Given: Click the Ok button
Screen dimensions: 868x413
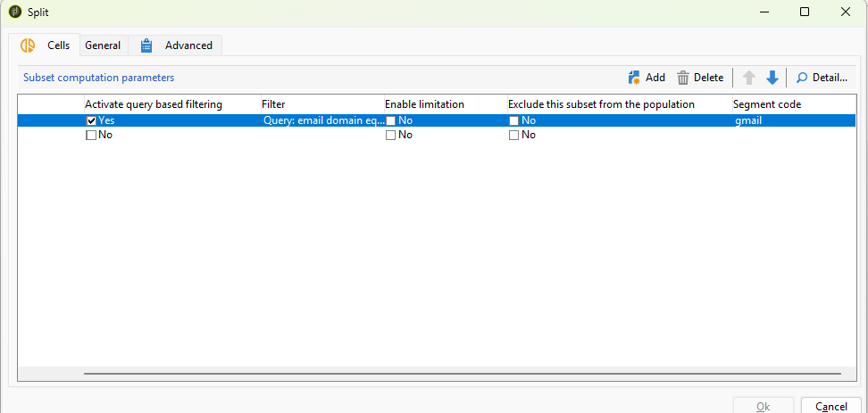Looking at the screenshot, I should 763,407.
